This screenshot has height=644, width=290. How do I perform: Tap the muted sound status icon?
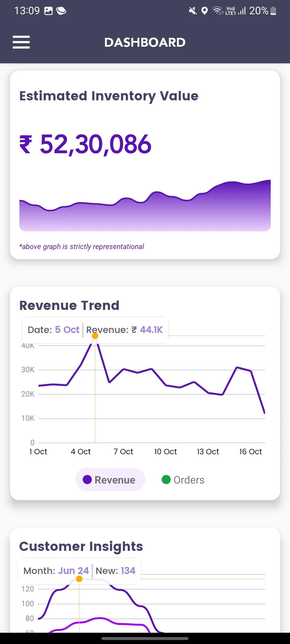point(193,11)
